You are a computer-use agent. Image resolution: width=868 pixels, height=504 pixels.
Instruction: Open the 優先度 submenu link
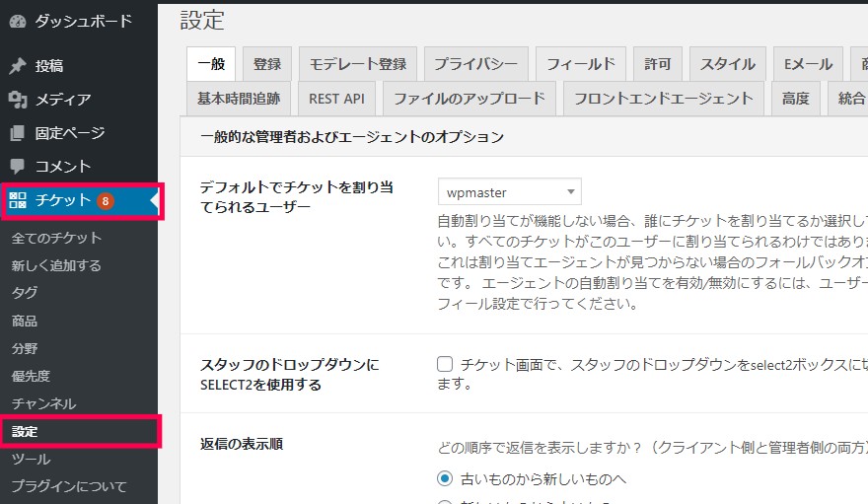[x=31, y=376]
